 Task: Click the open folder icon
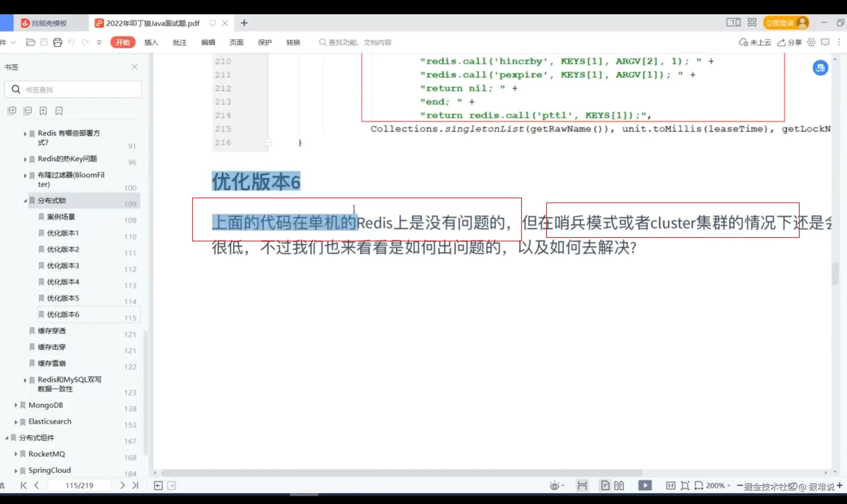[x=31, y=42]
